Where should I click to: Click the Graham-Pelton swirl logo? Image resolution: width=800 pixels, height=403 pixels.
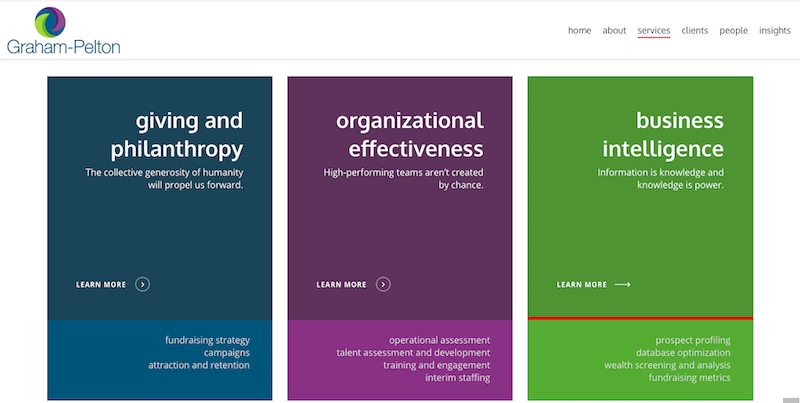pos(50,22)
